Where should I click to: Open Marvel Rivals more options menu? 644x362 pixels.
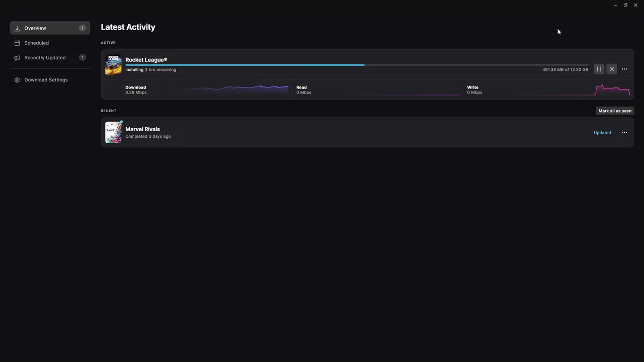624,132
